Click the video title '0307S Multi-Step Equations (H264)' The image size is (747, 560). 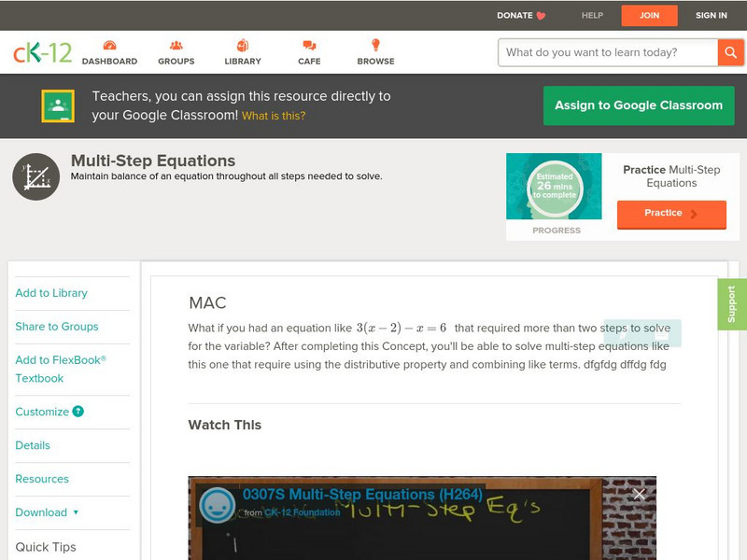click(x=362, y=495)
